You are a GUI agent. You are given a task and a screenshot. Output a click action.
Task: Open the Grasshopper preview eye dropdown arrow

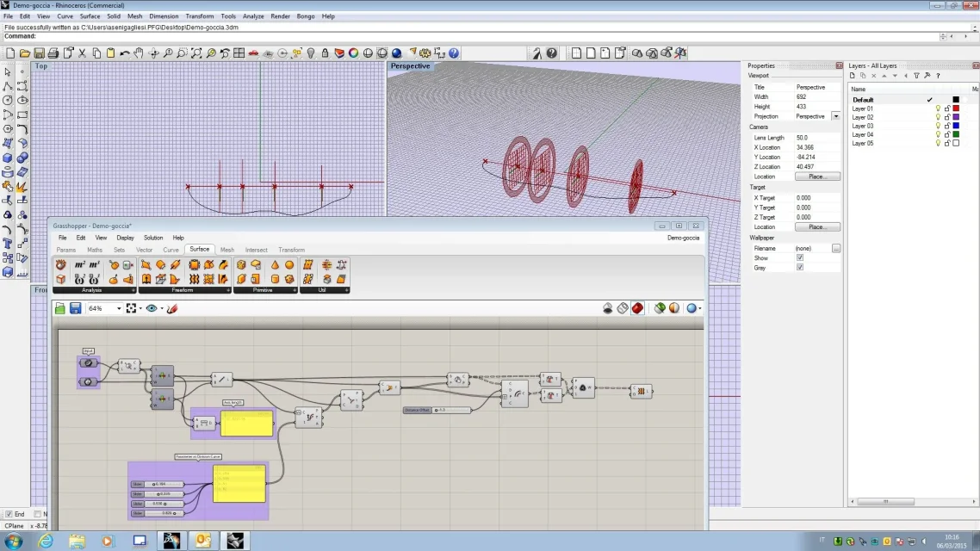click(x=162, y=308)
